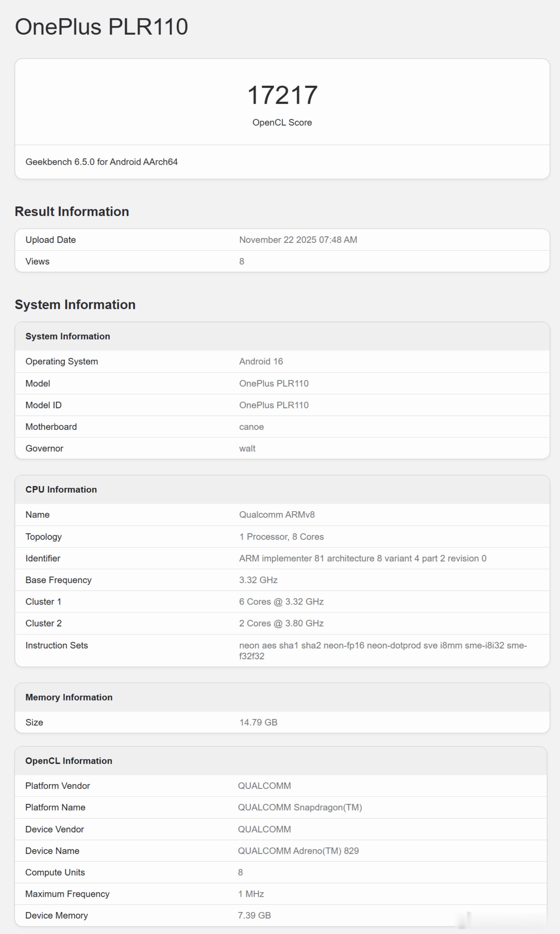Click the CPU Information table header
Screen dimensions: 560x934
61,489
